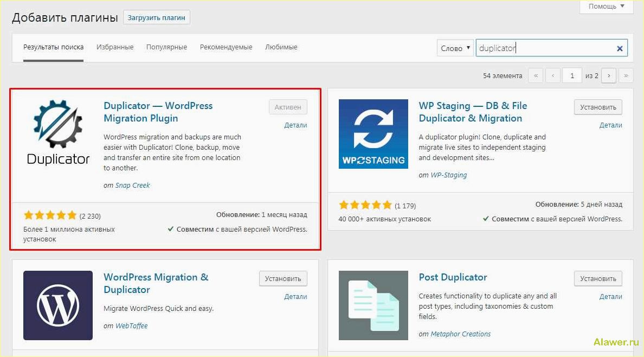Switch to the Результаты поиска tab

point(53,47)
